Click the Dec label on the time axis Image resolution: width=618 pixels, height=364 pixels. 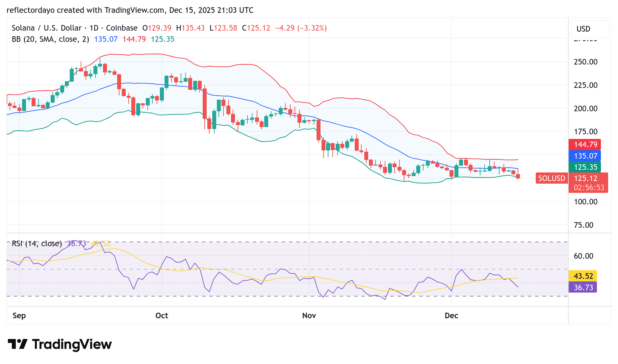[451, 315]
